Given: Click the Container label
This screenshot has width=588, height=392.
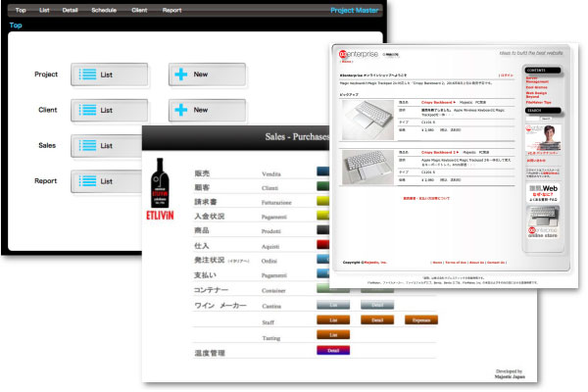Looking at the screenshot, I should click(x=273, y=291).
